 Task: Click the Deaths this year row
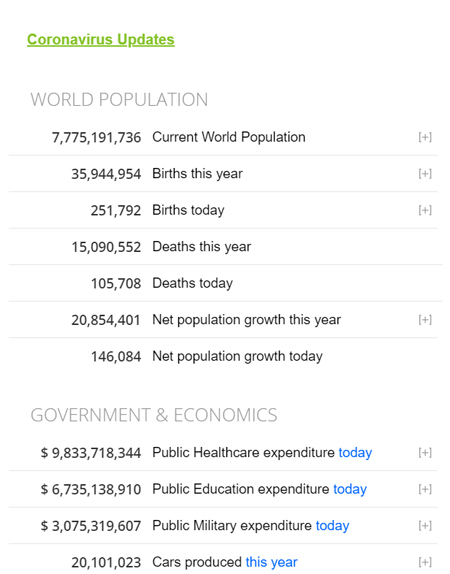coord(226,247)
